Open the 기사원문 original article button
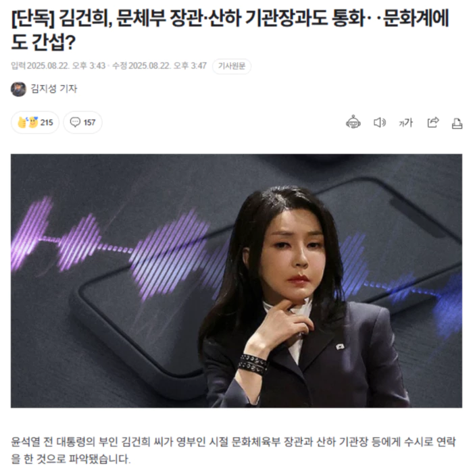The image size is (473, 476). tap(232, 66)
